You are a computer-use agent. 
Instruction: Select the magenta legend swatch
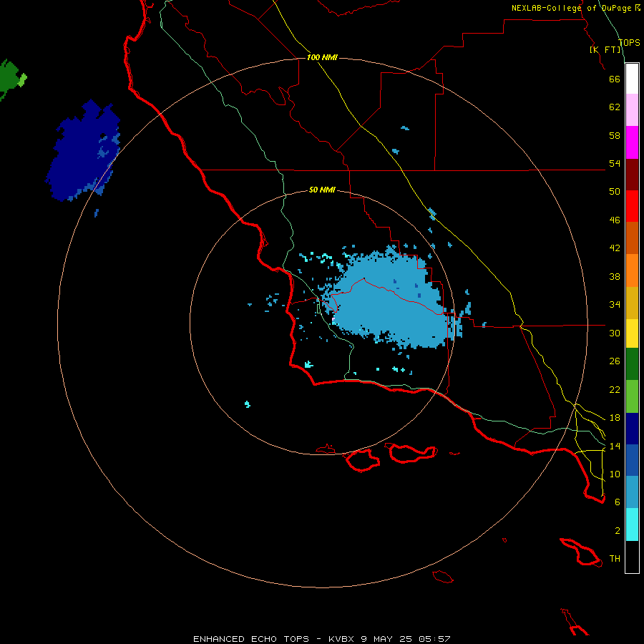point(632,142)
